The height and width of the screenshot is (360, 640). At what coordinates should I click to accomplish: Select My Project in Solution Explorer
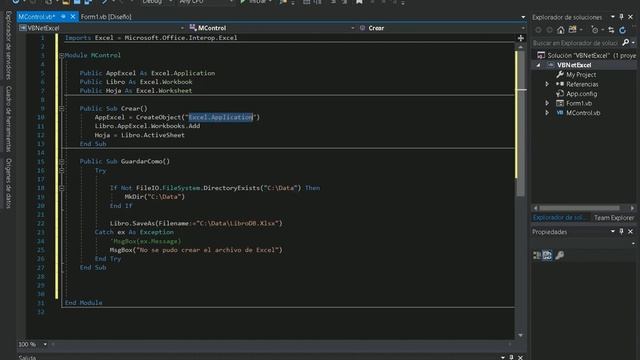point(581,75)
